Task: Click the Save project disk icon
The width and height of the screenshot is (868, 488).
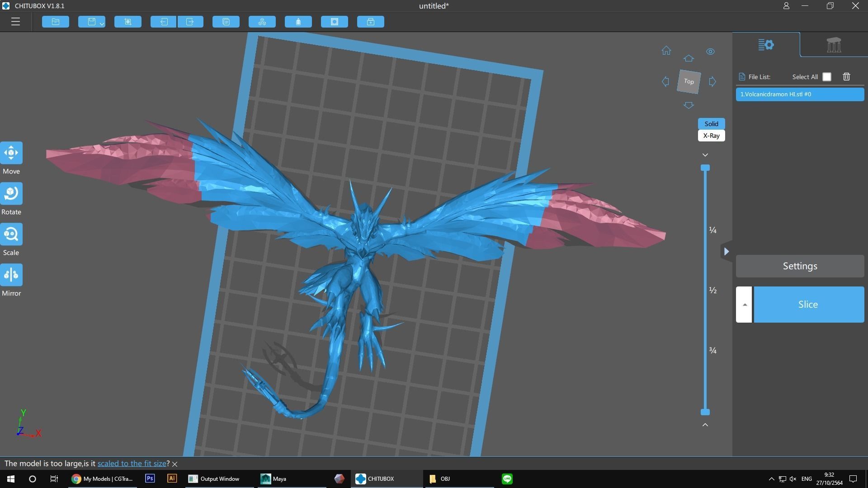Action: click(x=91, y=22)
